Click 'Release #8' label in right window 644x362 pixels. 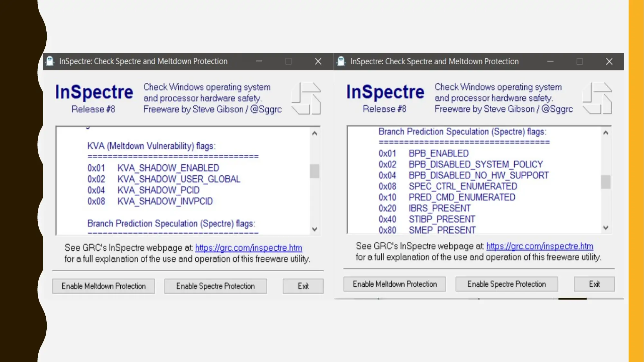point(384,109)
